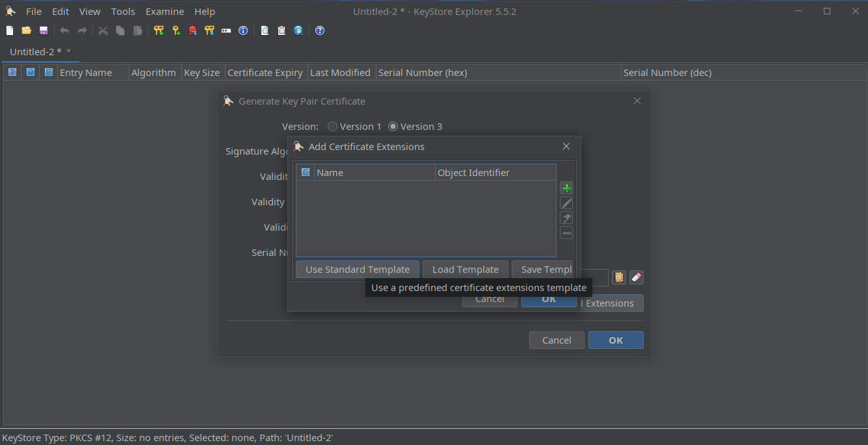
Task: Switch to the Untitled-2 tab
Action: tap(36, 51)
